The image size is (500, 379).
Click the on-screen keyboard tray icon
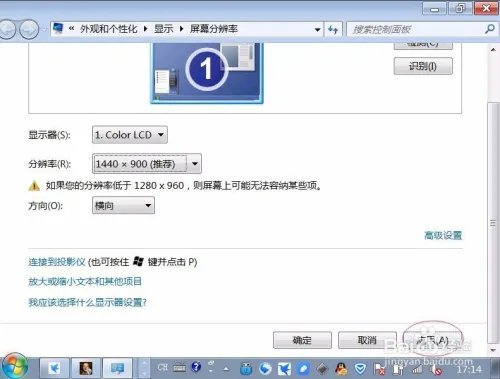pos(180,368)
